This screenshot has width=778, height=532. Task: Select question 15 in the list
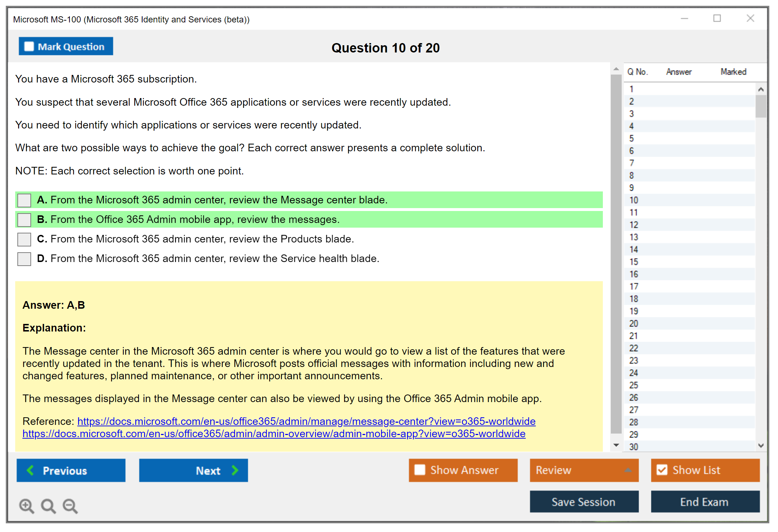(634, 262)
